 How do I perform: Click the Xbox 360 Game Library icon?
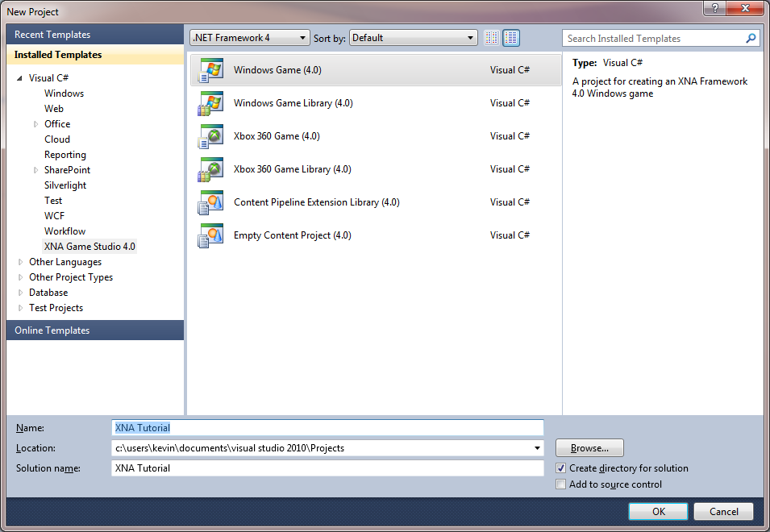pyautogui.click(x=210, y=169)
